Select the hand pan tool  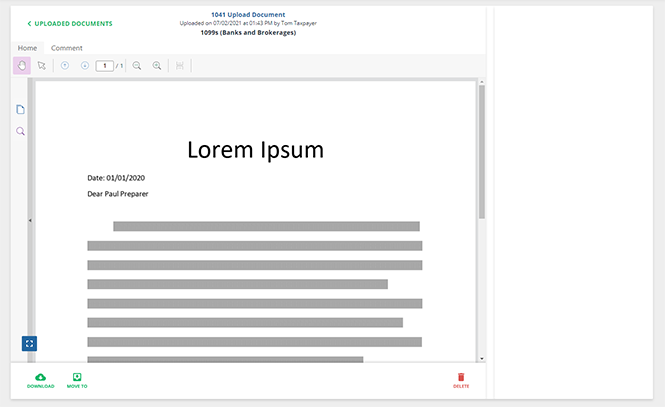(21, 66)
